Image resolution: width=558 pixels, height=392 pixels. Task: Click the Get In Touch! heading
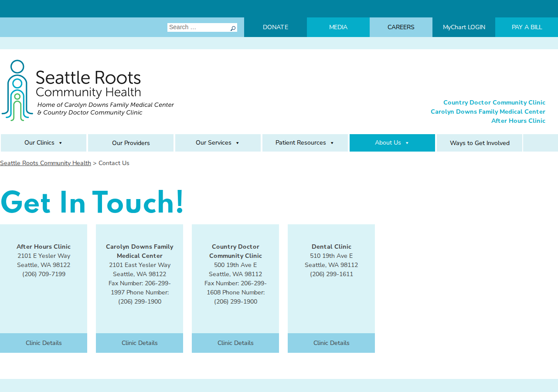(92, 203)
